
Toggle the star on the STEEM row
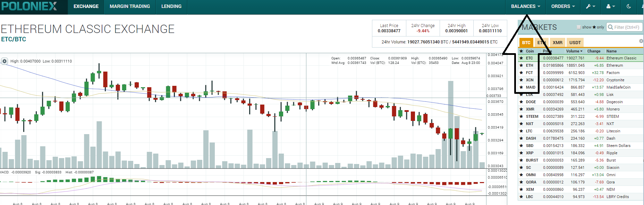[521, 116]
